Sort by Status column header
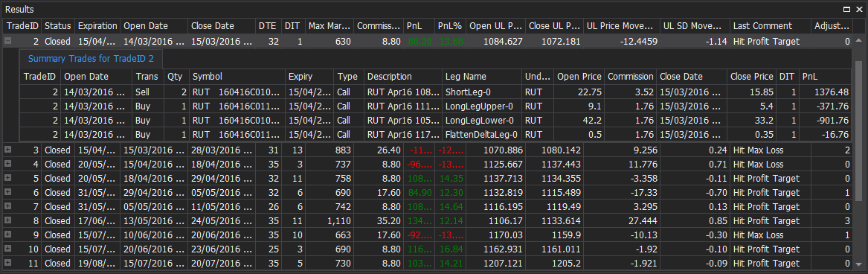Viewport: 868px width, 274px height. [x=57, y=26]
